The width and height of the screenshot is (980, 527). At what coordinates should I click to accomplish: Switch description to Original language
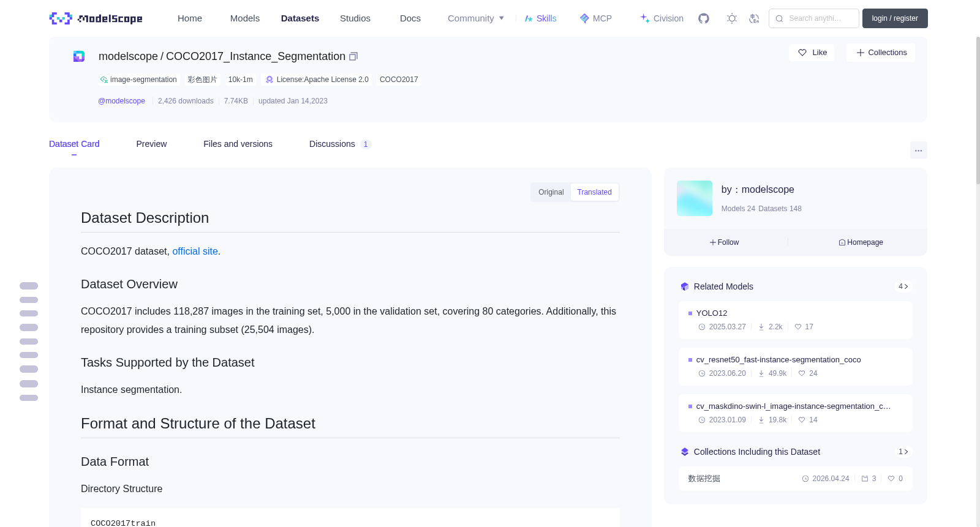coord(551,192)
